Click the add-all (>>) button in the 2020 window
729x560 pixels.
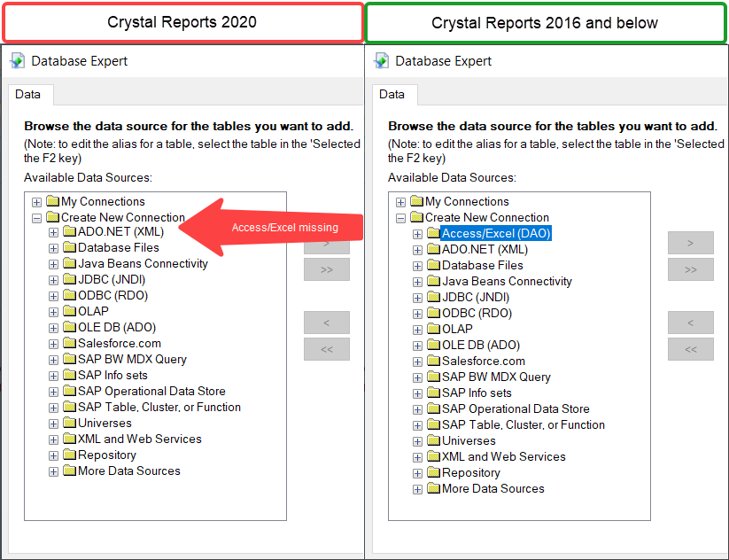(327, 269)
